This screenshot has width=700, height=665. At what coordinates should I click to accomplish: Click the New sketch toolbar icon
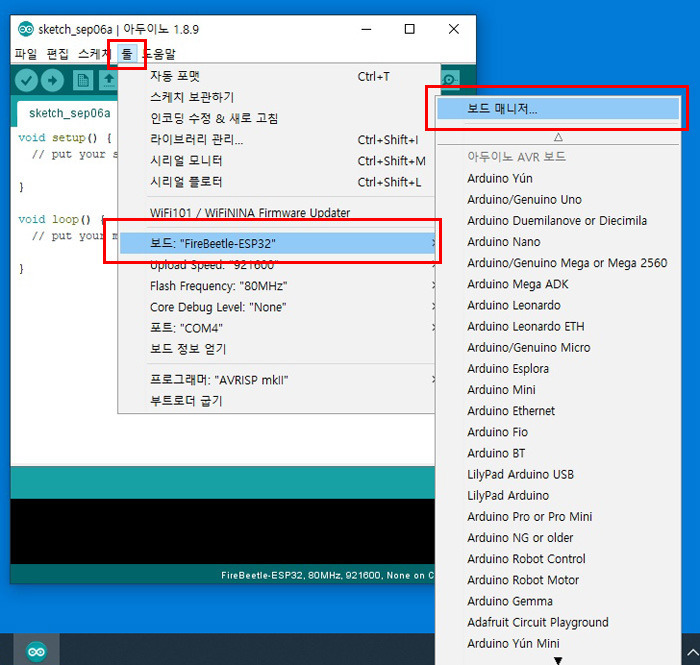click(x=83, y=81)
